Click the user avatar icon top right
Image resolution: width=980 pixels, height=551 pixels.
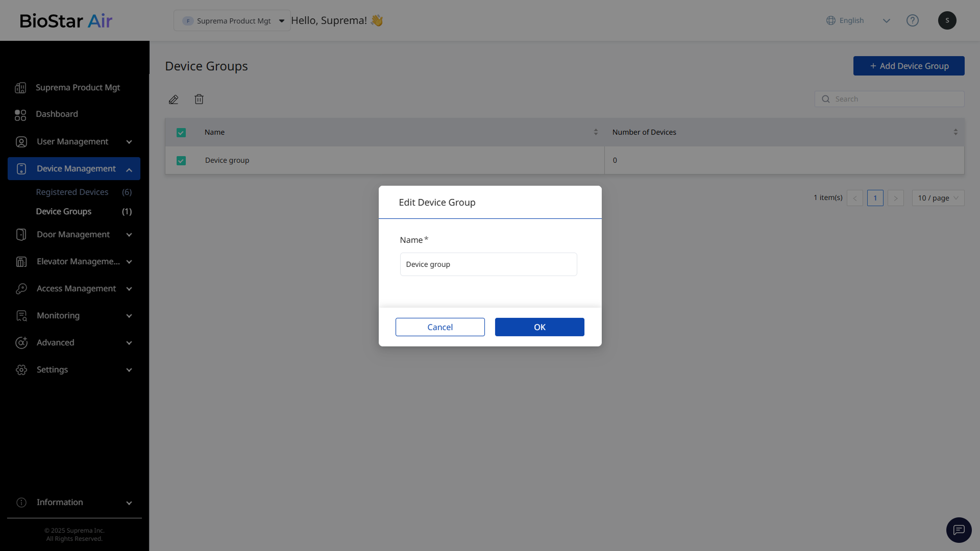click(947, 20)
